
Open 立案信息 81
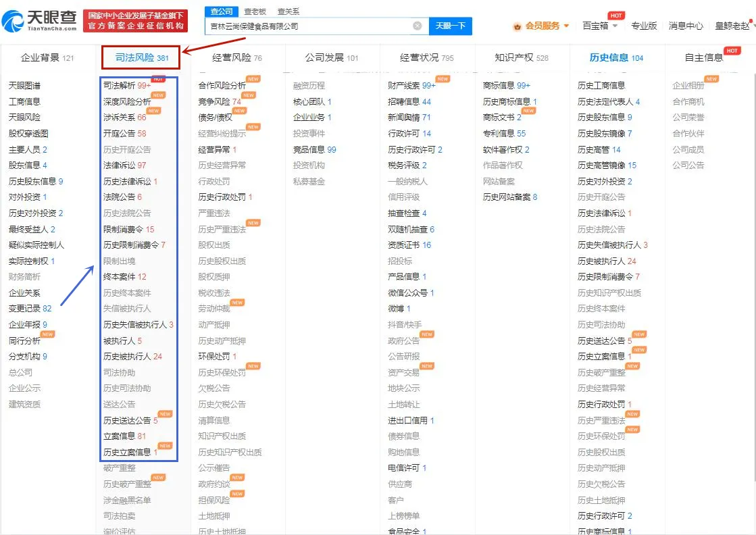(124, 436)
